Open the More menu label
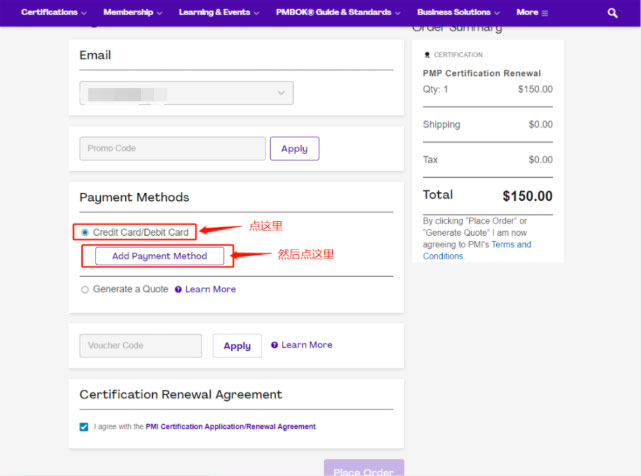Screen dimensions: 641x476 point(527,12)
